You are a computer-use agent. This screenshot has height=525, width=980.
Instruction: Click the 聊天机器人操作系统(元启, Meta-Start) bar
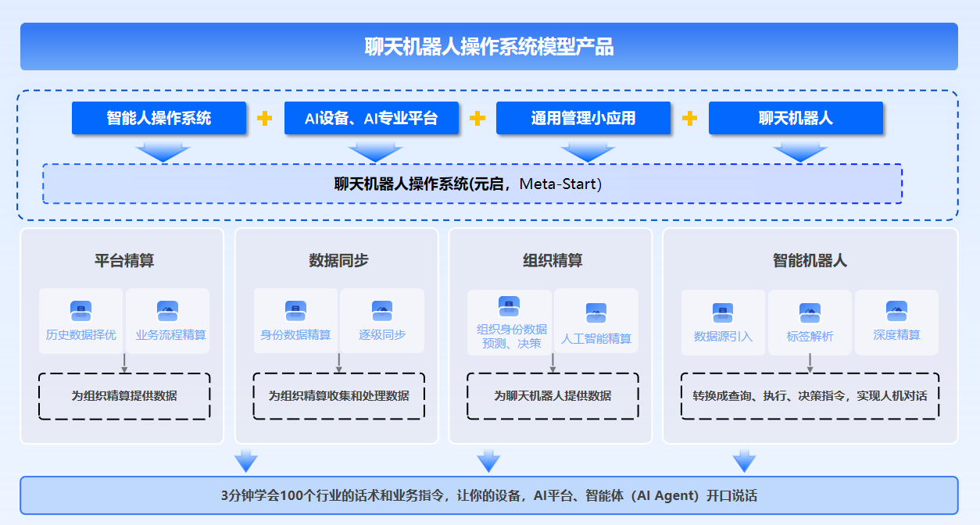coord(472,184)
